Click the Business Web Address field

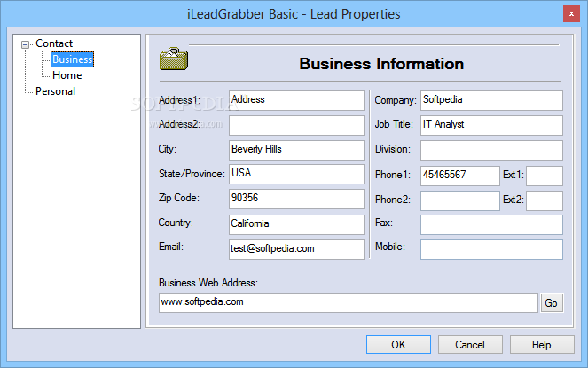(348, 302)
